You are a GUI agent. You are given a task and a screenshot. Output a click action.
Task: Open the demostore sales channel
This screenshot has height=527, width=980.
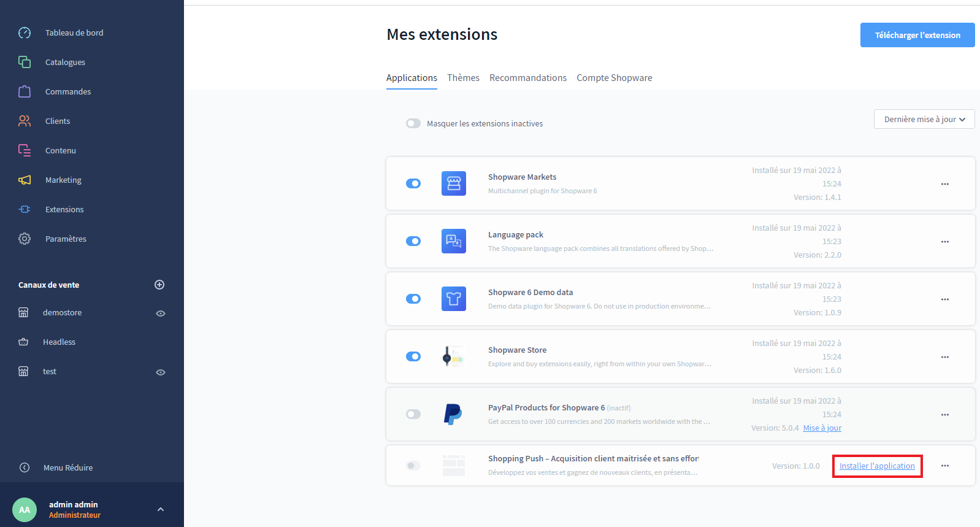pos(62,312)
